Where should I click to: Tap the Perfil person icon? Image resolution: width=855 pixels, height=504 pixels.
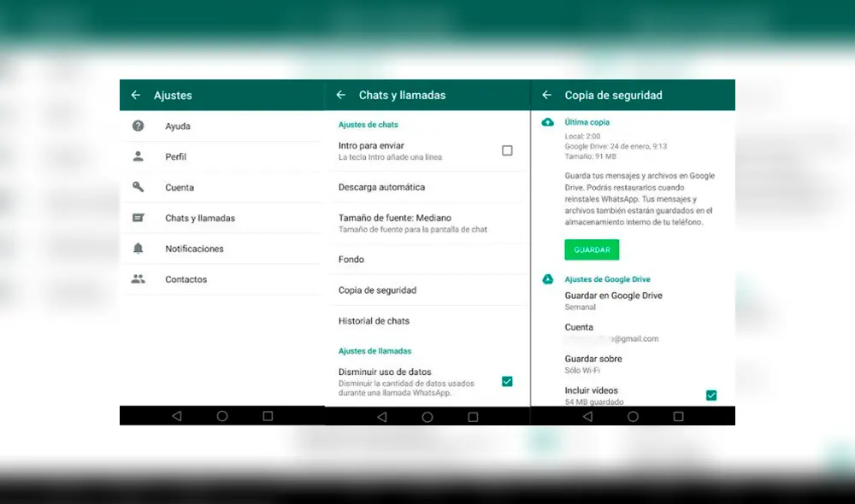139,157
